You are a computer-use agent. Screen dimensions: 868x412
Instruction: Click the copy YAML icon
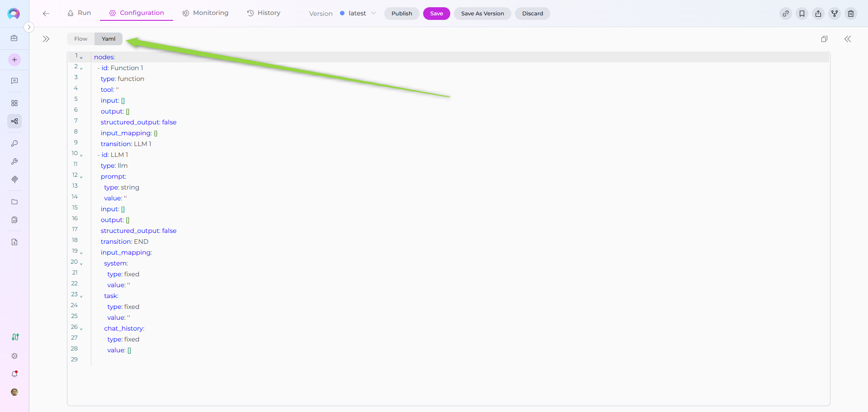tap(824, 39)
